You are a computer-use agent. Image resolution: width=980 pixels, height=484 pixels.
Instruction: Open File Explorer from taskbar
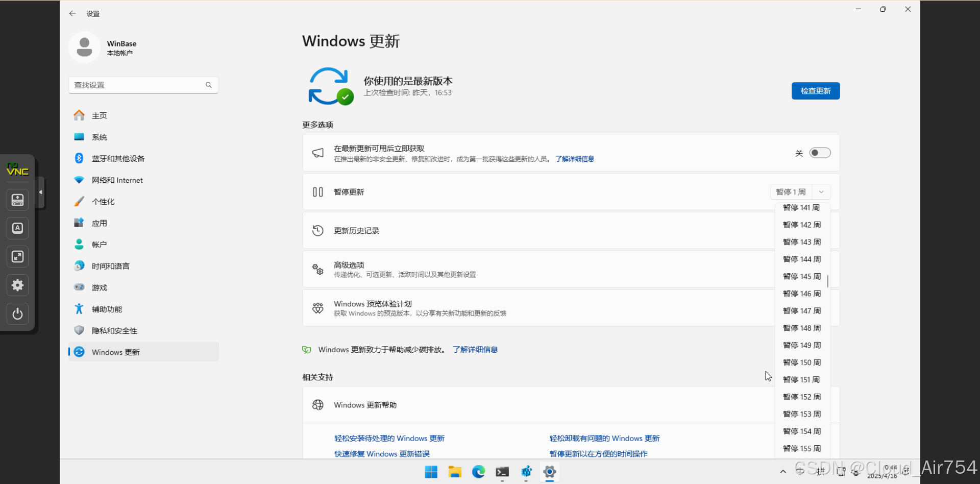(455, 472)
